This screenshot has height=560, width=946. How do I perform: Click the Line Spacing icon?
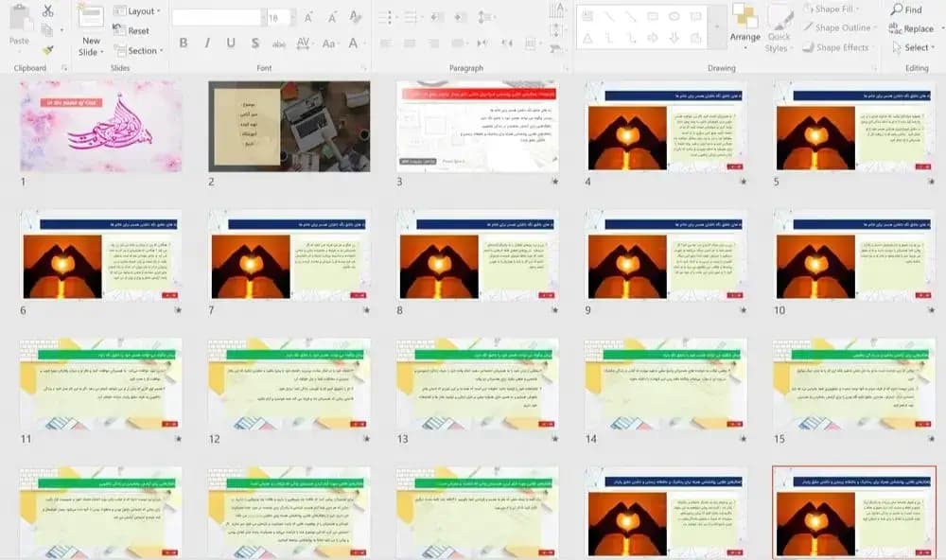(x=485, y=17)
